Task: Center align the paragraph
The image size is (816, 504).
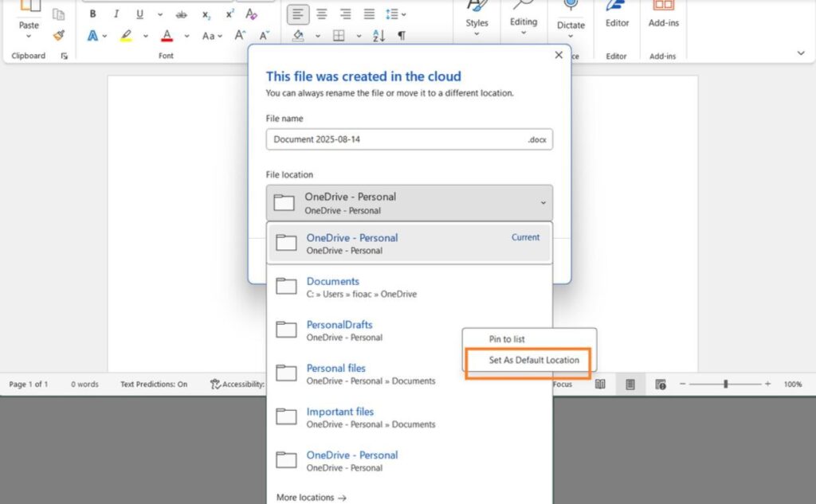Action: click(322, 14)
